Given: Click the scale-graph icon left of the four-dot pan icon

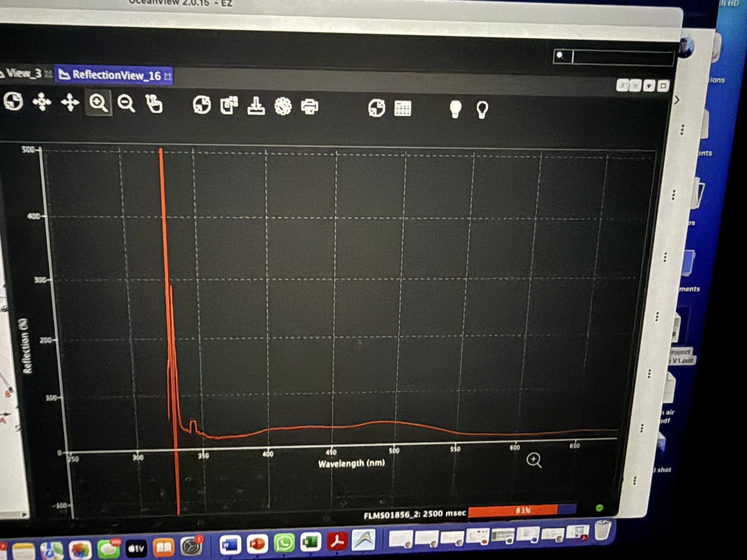Looking at the screenshot, I should pyautogui.click(x=13, y=101).
